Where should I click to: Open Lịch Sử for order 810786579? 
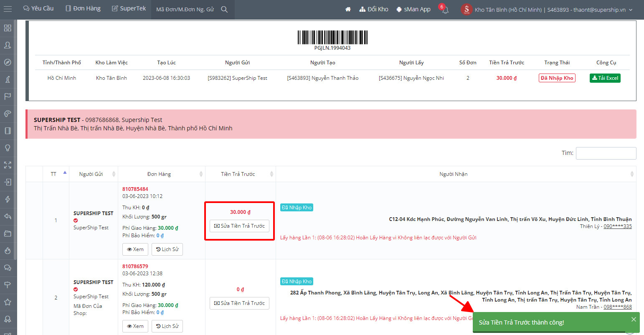coord(167,326)
